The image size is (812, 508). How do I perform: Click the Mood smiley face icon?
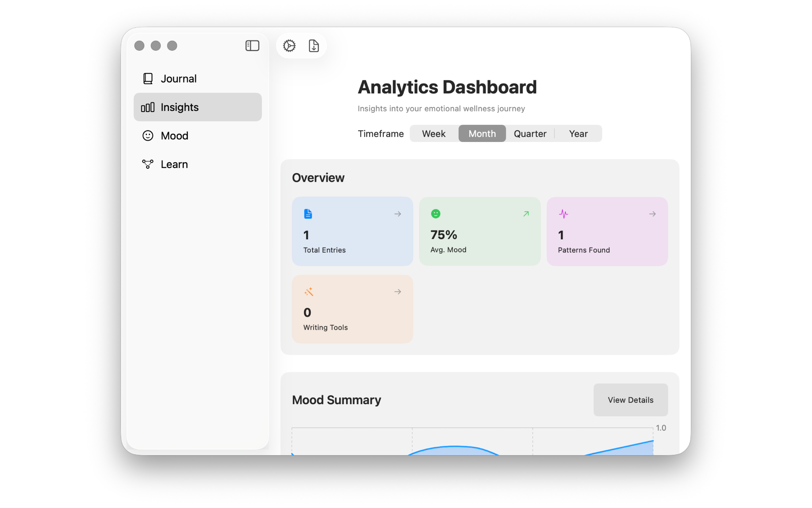[x=148, y=136]
